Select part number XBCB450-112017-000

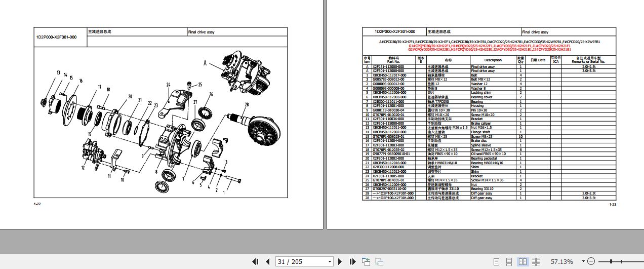[x=388, y=75]
